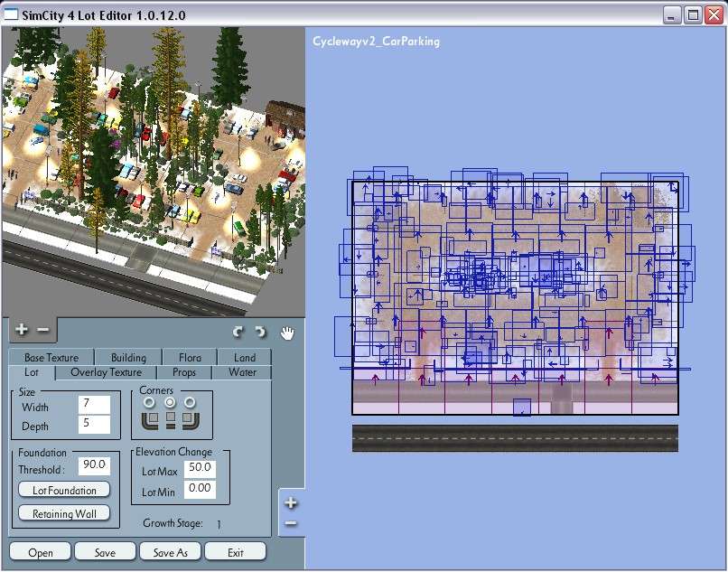728x572 pixels.
Task: Choose the Save As button
Action: tap(171, 552)
